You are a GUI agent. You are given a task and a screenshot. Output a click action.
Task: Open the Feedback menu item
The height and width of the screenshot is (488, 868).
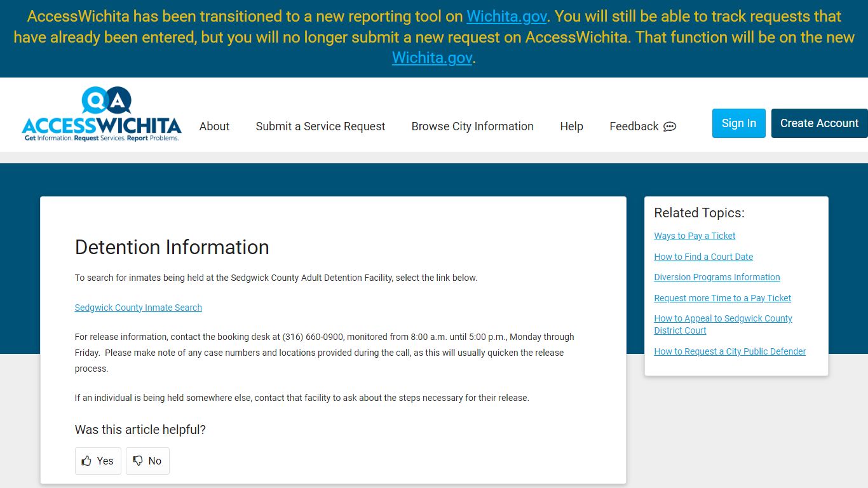tap(642, 126)
